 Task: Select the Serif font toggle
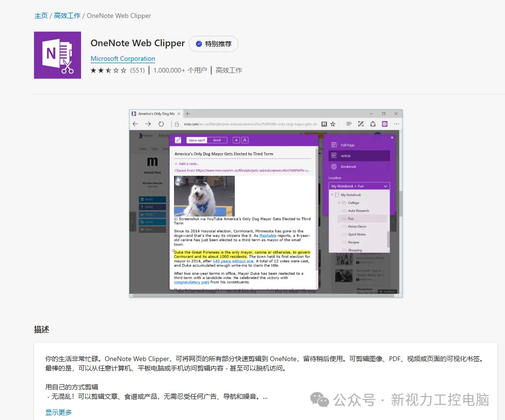coord(217,140)
